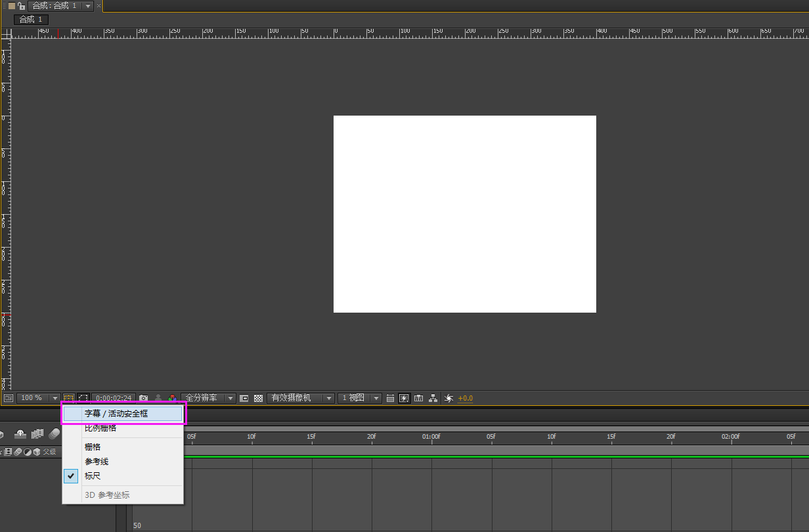This screenshot has width=809, height=532.
Task: Uncheck the 标尺 rulers option
Action: (93, 476)
